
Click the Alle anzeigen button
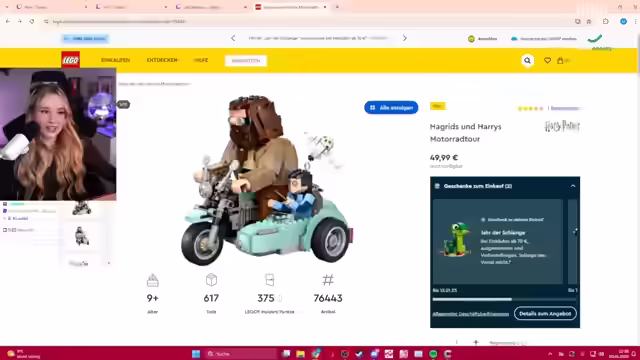point(391,107)
